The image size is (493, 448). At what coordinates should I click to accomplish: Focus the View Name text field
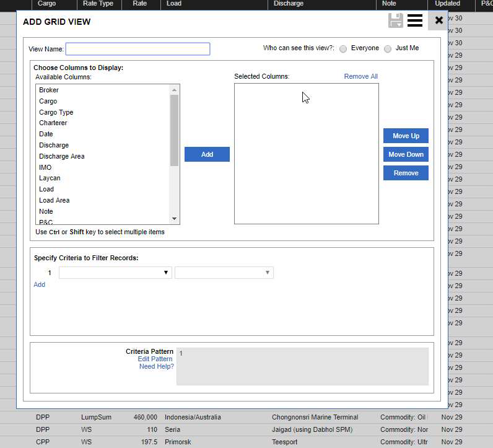(x=137, y=49)
